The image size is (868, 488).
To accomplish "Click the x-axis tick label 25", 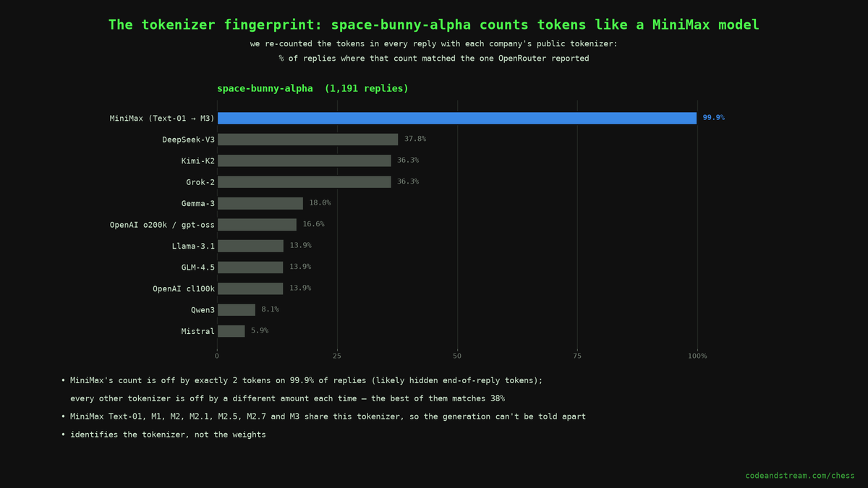I will pos(337,356).
